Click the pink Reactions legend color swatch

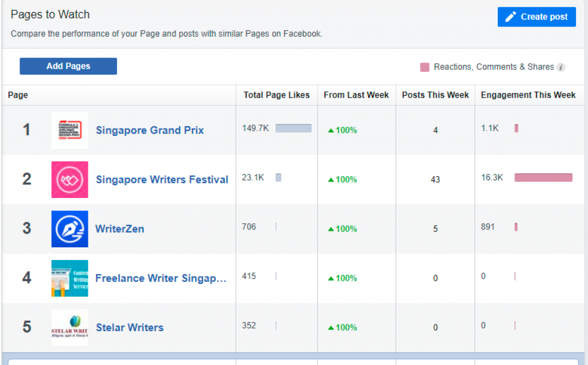coord(425,67)
